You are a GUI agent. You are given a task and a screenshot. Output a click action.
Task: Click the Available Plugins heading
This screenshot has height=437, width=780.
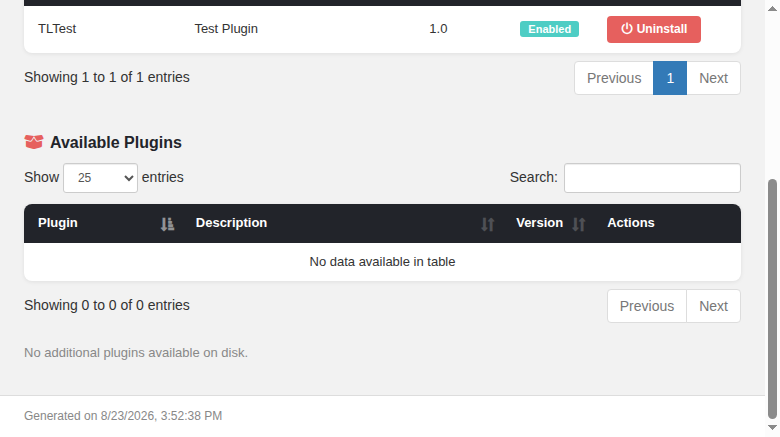[x=116, y=142]
